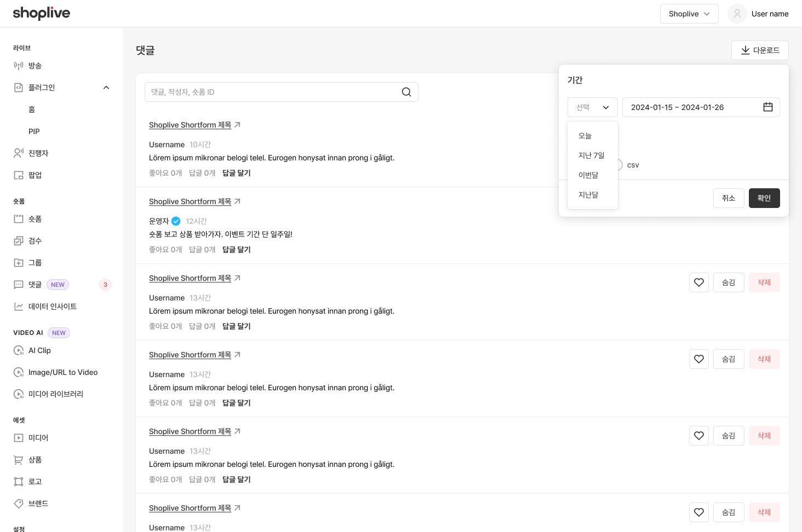Select 지난 7일 from the period list
Image resolution: width=802 pixels, height=532 pixels.
click(x=593, y=155)
